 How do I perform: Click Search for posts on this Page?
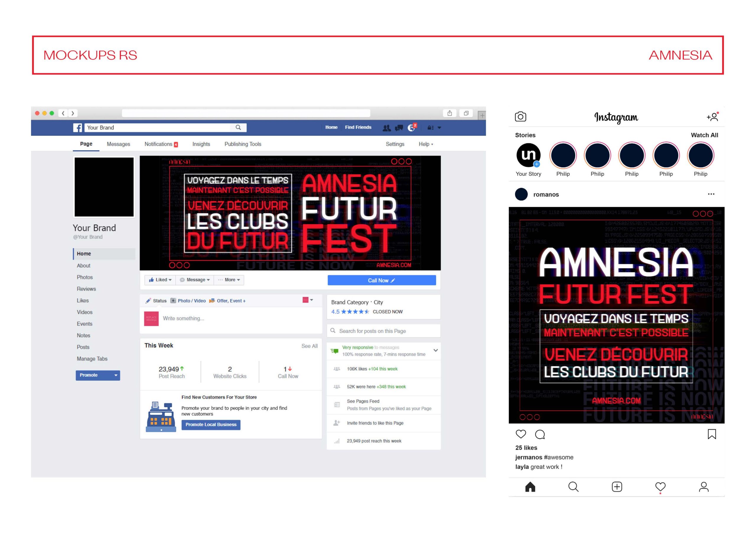[x=384, y=331]
